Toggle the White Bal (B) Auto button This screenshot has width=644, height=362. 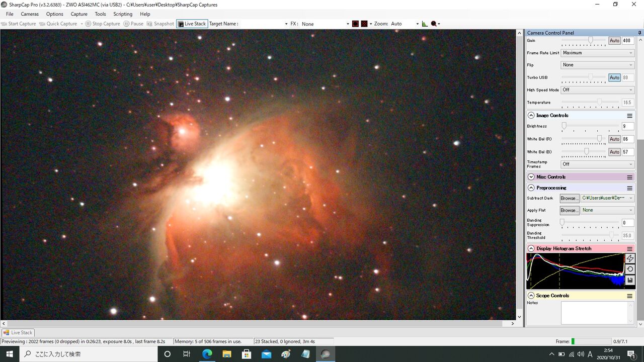tap(614, 152)
